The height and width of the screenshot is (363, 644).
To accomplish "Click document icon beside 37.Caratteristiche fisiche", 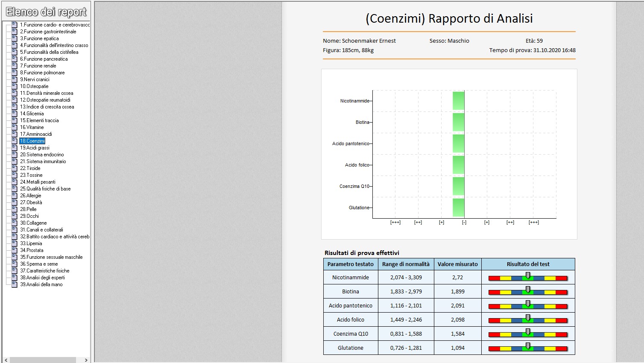I will tap(15, 271).
